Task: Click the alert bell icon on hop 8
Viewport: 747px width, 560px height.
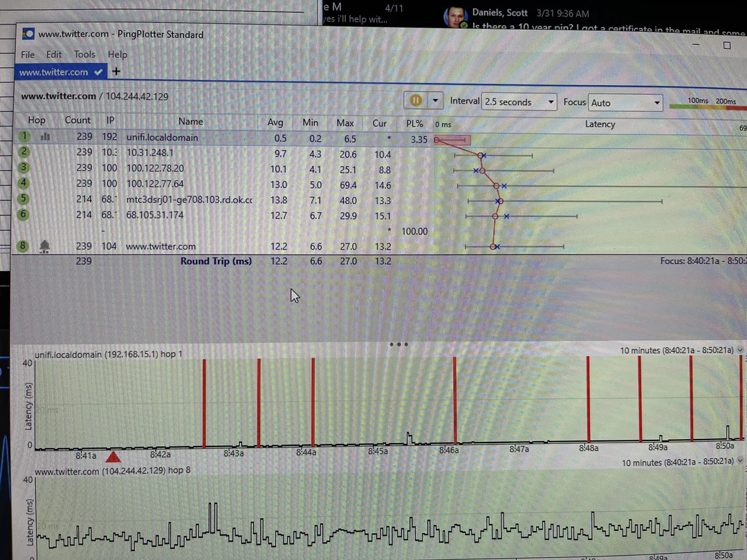Action: click(44, 245)
